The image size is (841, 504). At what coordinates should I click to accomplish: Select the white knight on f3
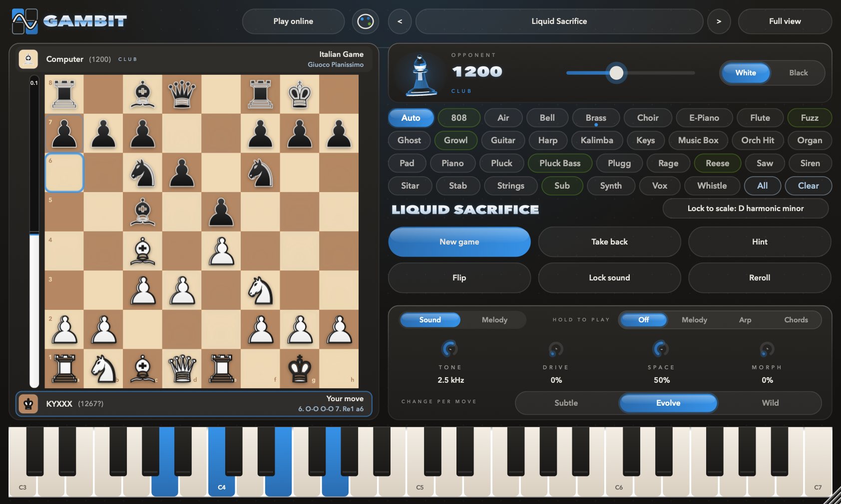pyautogui.click(x=260, y=290)
